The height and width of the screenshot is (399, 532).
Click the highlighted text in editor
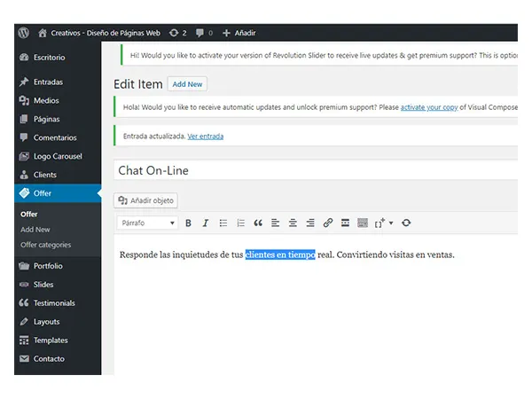280,254
